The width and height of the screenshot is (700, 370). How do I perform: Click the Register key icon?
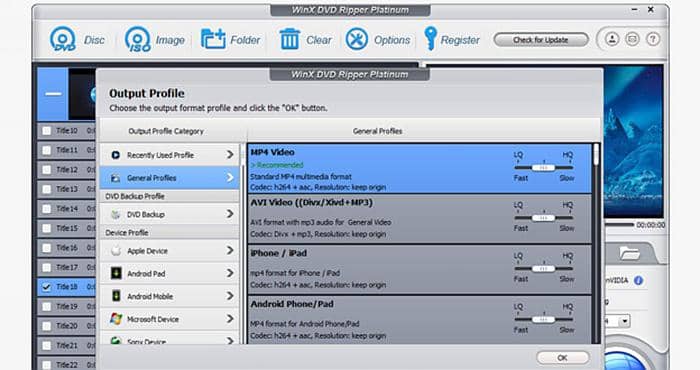tap(430, 38)
